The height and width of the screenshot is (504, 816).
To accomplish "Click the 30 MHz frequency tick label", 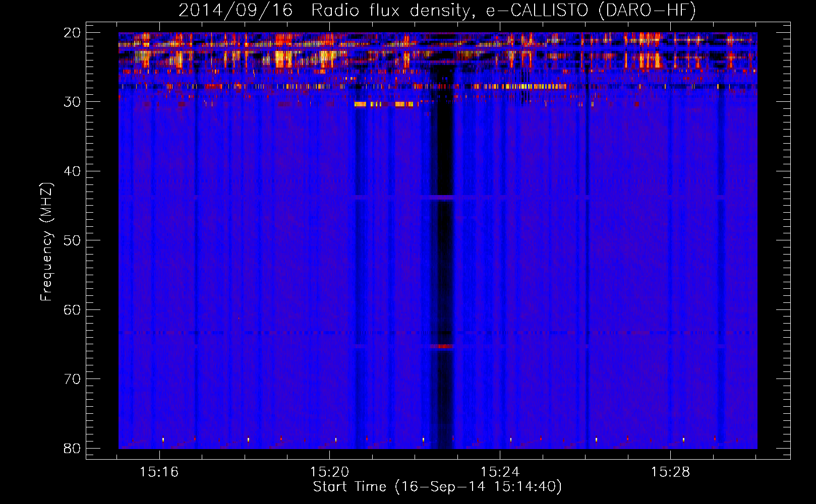I will click(72, 102).
